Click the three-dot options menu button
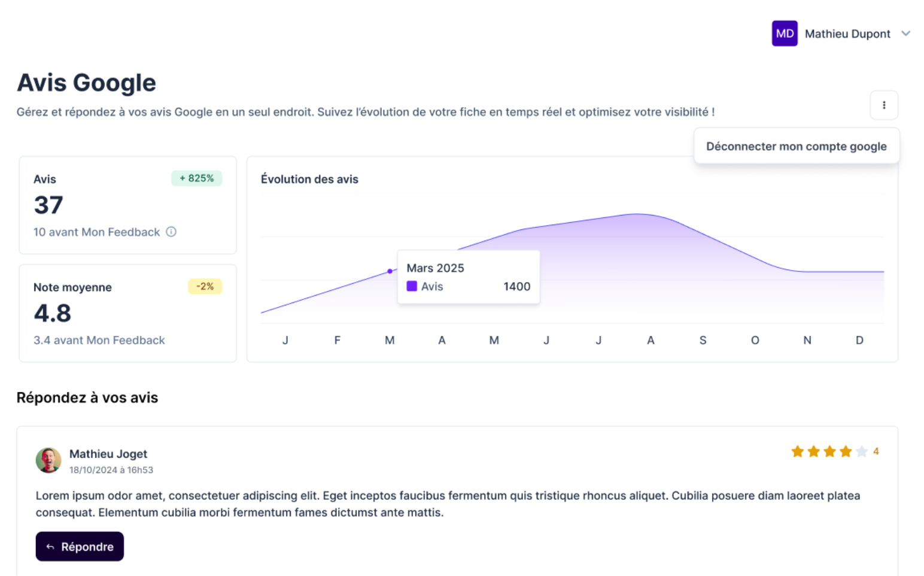924x576 pixels. click(883, 105)
